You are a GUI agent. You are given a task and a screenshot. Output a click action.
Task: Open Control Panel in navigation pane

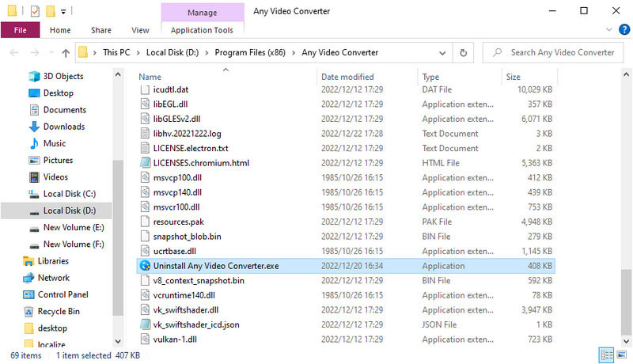point(63,295)
